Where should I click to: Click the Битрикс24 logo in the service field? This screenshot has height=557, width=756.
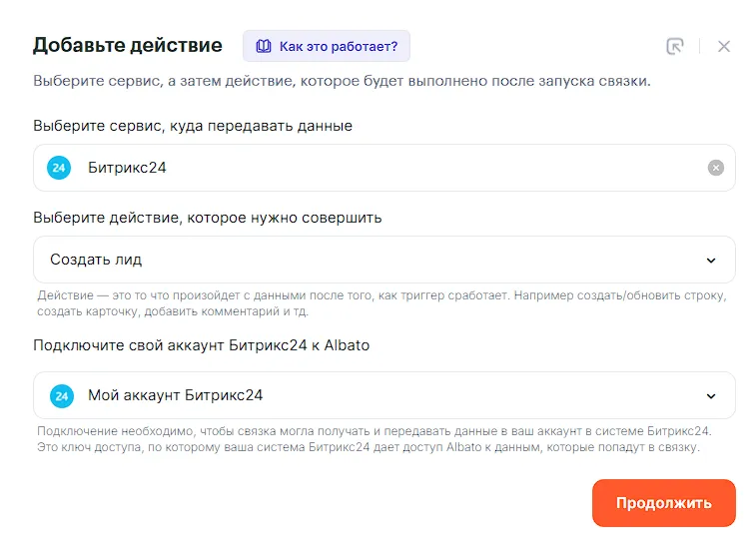coord(59,168)
